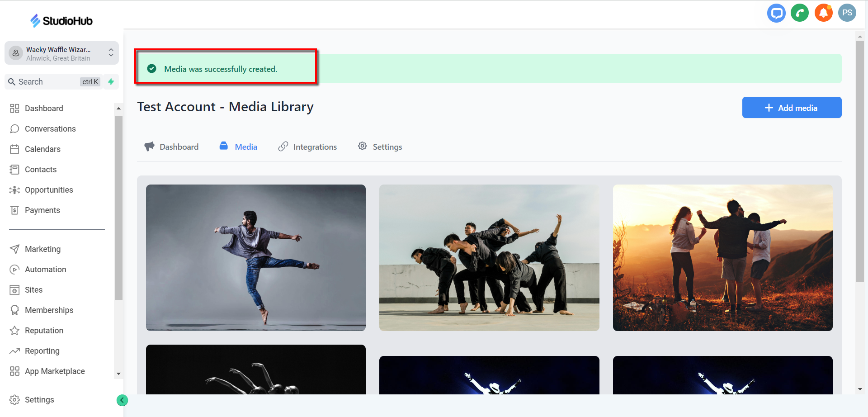Click the Conversations speech bubble icon
This screenshot has width=868, height=417.
14,129
